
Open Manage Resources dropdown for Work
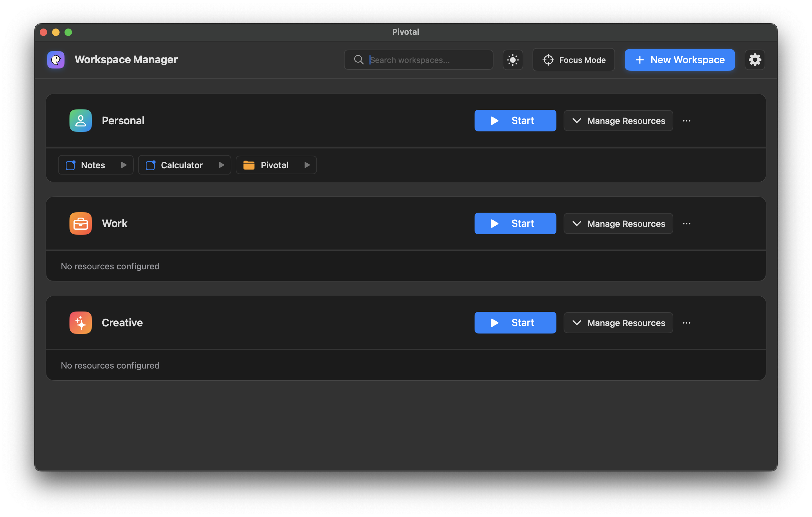(x=618, y=223)
